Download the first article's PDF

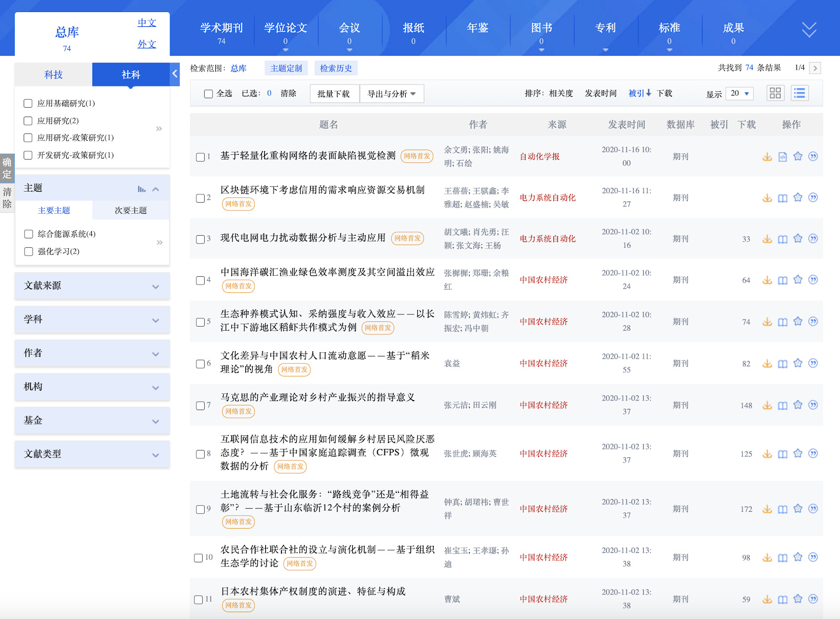click(x=767, y=156)
